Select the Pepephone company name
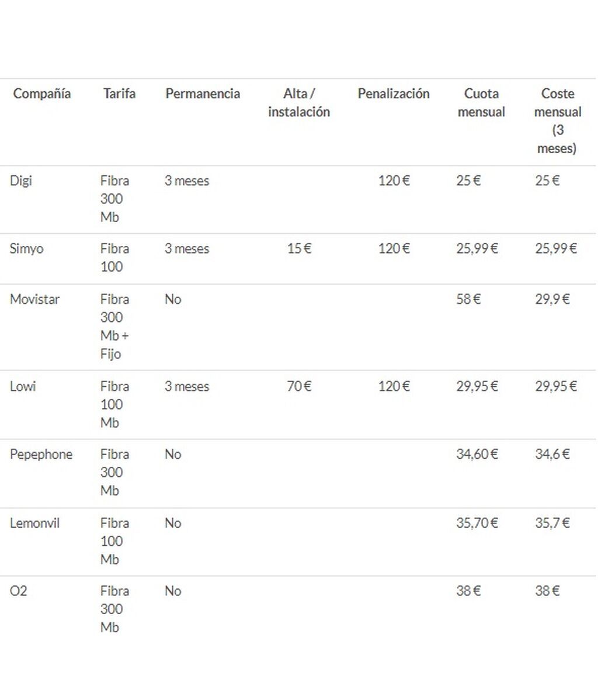 point(41,455)
